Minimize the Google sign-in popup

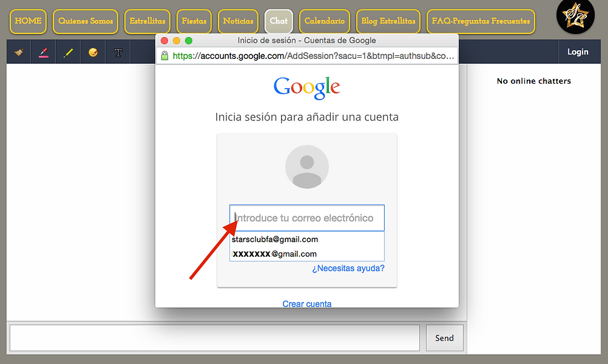pyautogui.click(x=176, y=41)
